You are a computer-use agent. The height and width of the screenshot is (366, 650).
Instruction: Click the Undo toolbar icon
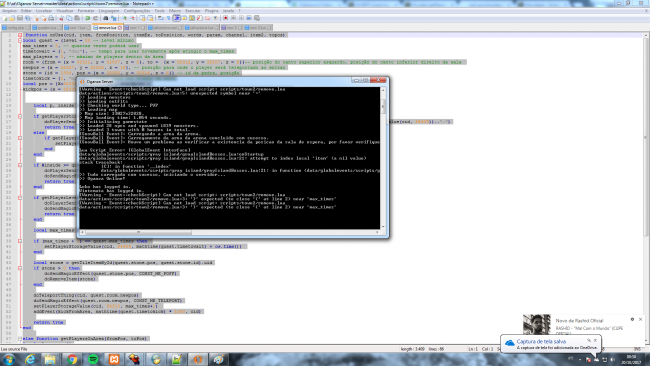87,18
